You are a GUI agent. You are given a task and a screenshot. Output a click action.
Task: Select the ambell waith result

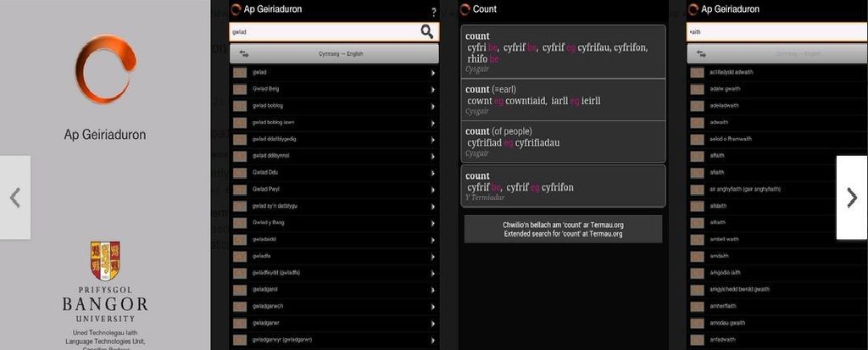(777, 240)
